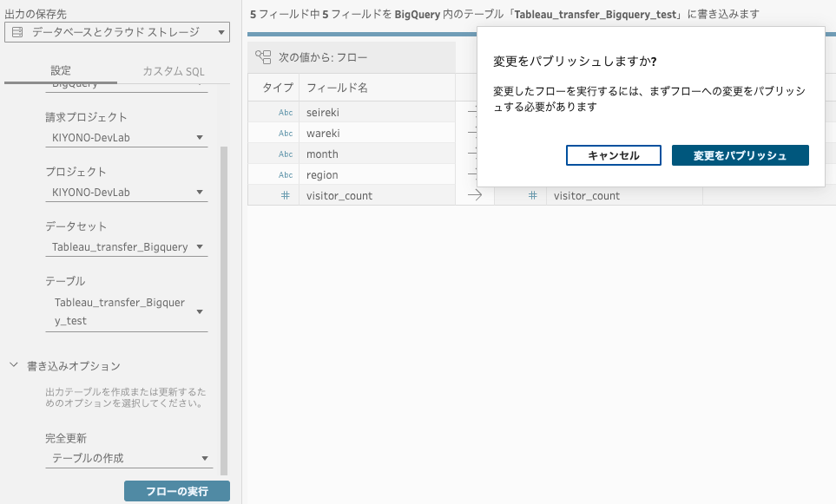Open the データセット dropdown
The width and height of the screenshot is (836, 504).
coord(127,246)
